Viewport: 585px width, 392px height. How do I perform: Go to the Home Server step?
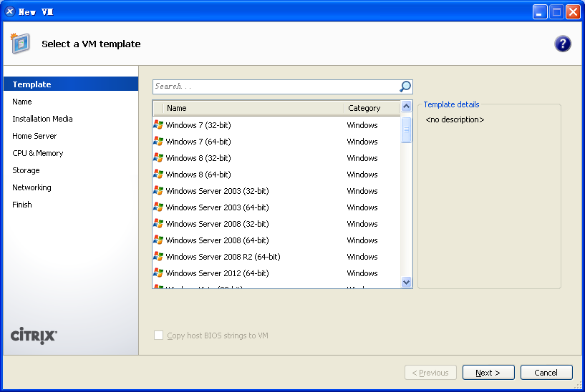pos(34,136)
